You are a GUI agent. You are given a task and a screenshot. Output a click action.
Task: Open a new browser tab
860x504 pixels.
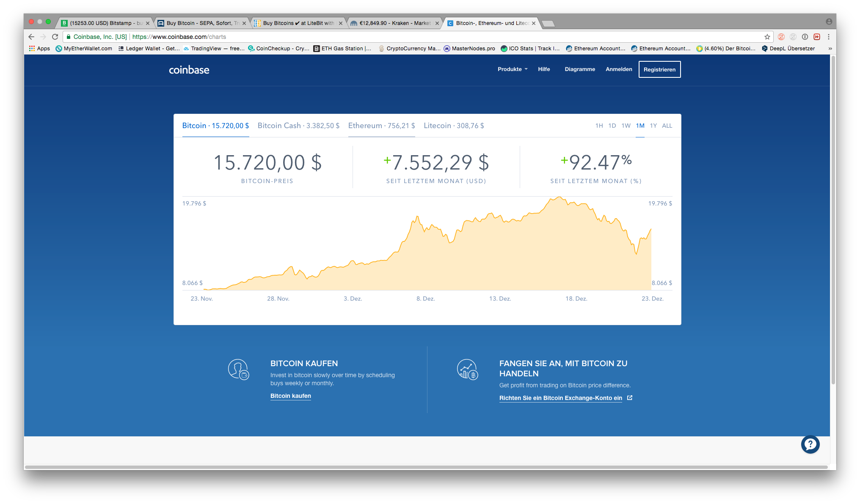tap(548, 24)
